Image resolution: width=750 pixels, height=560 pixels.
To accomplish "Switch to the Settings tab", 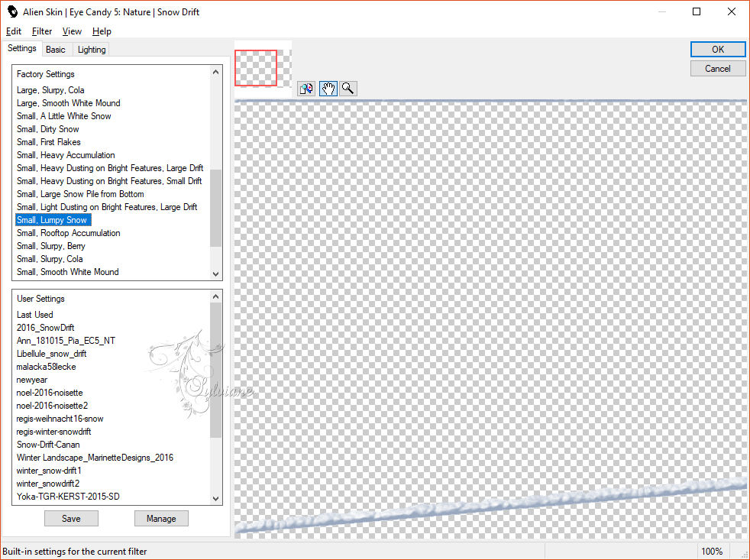I will click(x=22, y=48).
